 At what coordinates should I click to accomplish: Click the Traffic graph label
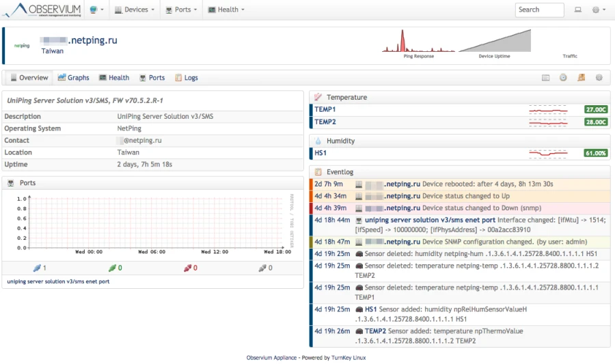[569, 57]
